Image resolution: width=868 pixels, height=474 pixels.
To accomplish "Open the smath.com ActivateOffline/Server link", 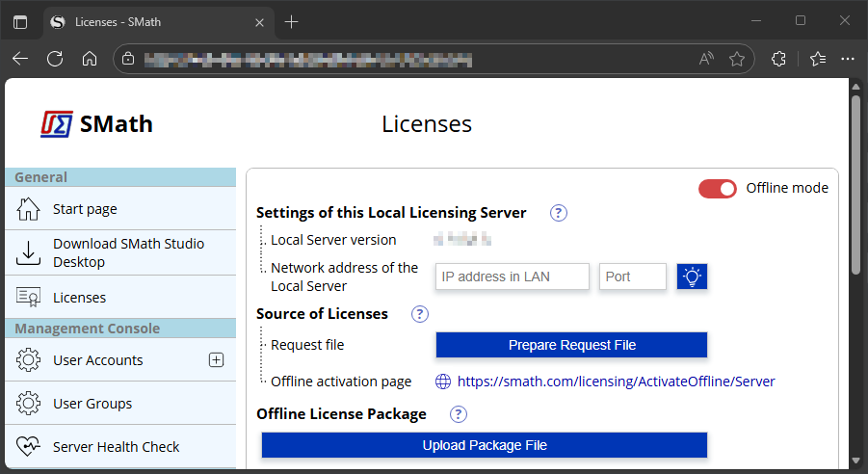I will (616, 382).
